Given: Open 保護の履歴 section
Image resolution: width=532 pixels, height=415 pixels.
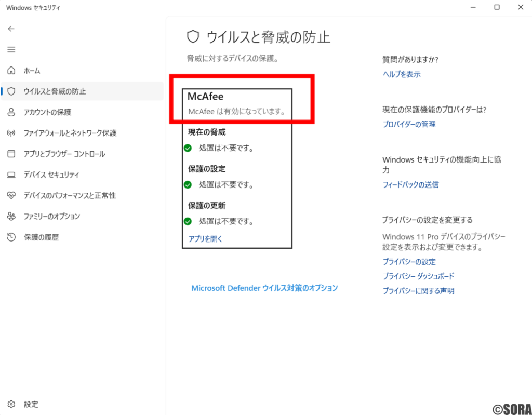Looking at the screenshot, I should point(82,237).
